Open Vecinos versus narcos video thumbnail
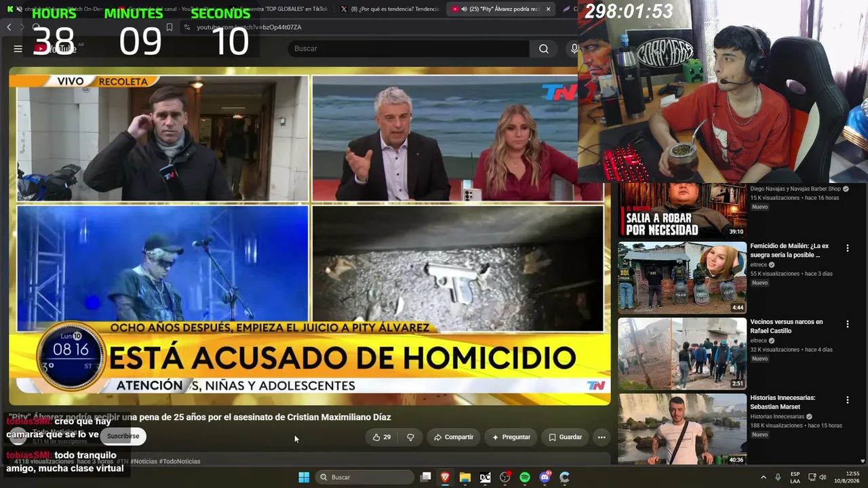The height and width of the screenshot is (488, 868). (682, 353)
